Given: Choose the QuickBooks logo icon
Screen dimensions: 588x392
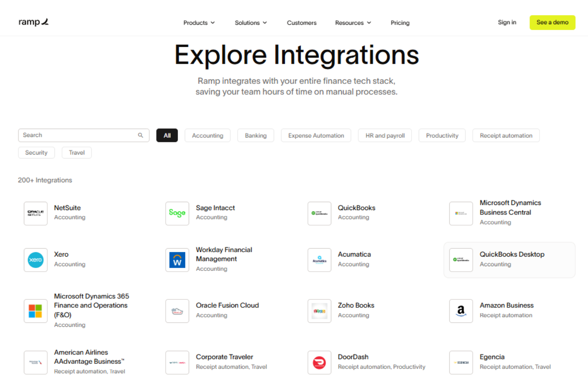Looking at the screenshot, I should (x=319, y=214).
